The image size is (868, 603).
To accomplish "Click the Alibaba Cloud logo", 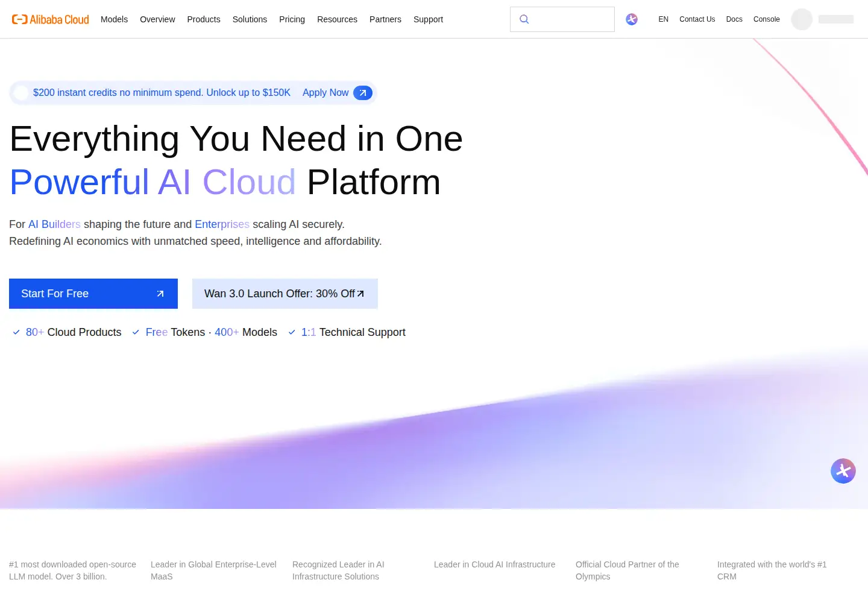I will pyautogui.click(x=51, y=19).
